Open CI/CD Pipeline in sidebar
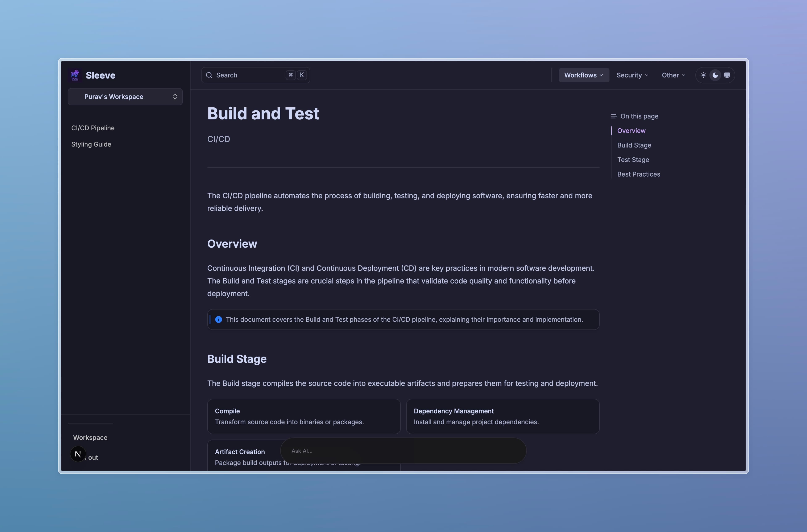This screenshot has height=532, width=807. 93,128
